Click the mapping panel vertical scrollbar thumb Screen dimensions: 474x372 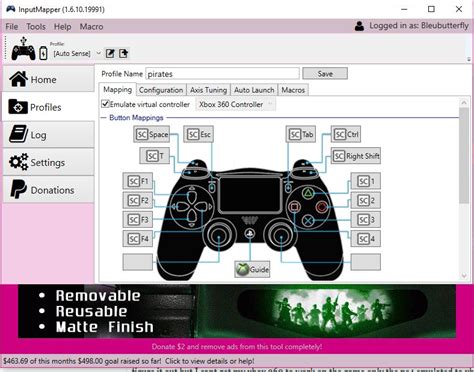(x=464, y=155)
